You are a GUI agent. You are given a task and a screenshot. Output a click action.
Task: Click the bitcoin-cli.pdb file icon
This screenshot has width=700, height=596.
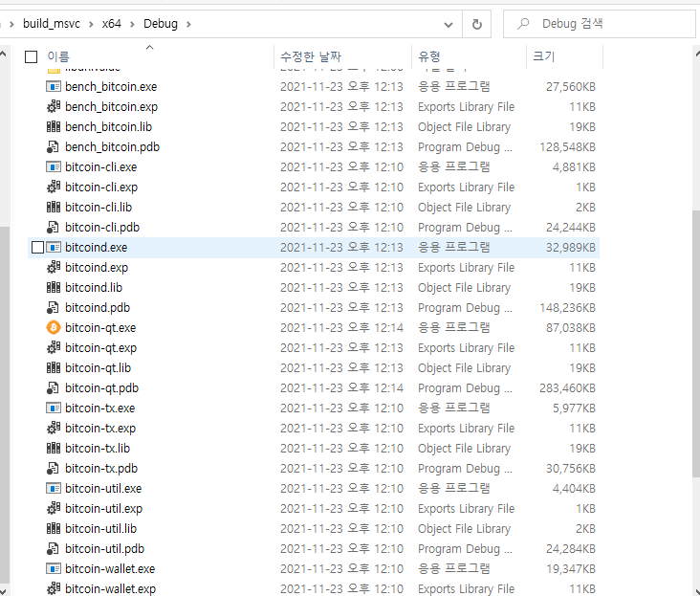click(x=54, y=227)
